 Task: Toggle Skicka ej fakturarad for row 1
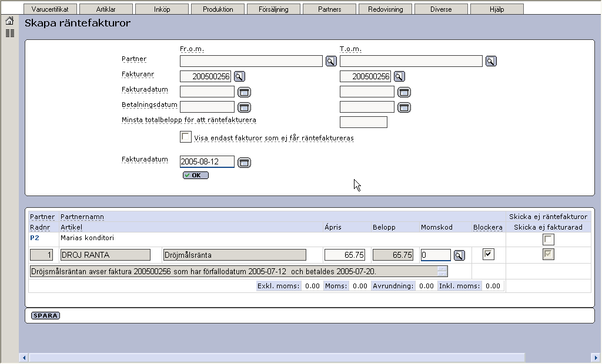(549, 254)
